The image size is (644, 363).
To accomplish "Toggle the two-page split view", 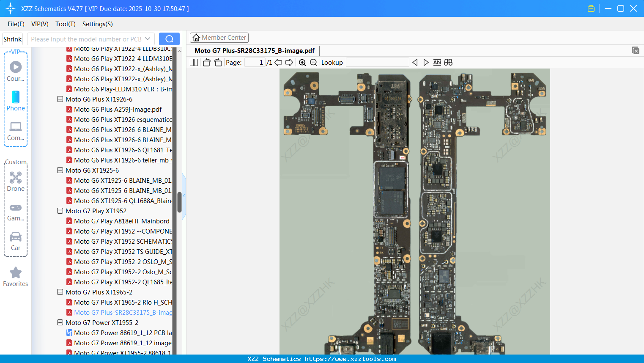I will tap(194, 63).
